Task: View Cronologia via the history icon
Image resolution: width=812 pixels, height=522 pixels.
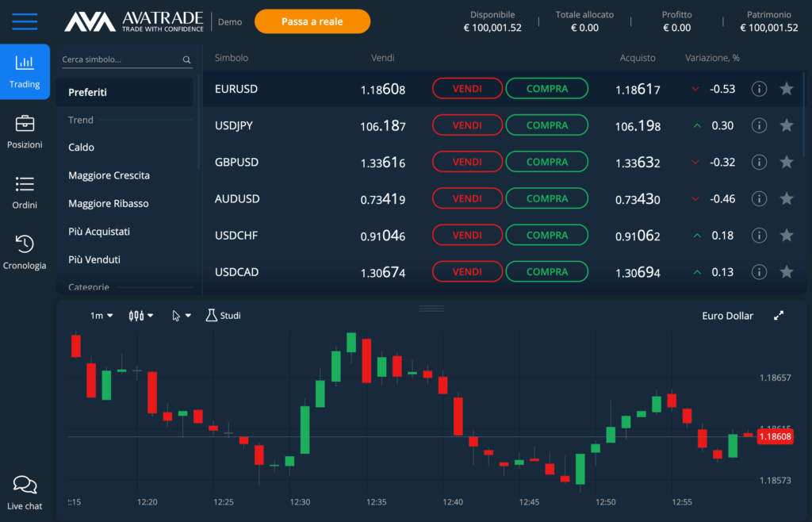Action: (25, 251)
